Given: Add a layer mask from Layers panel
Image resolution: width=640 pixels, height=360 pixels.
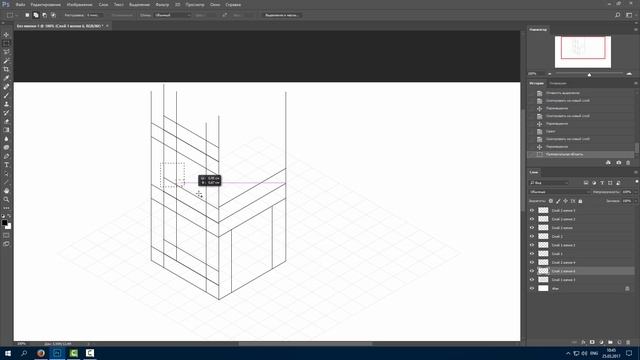Looking at the screenshot, I should click(592, 342).
